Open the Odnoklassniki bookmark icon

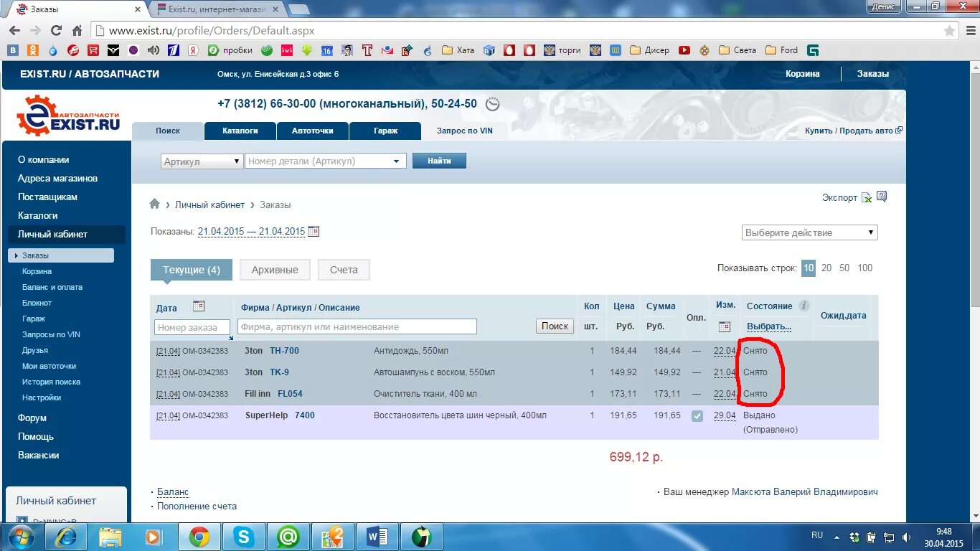[x=33, y=50]
